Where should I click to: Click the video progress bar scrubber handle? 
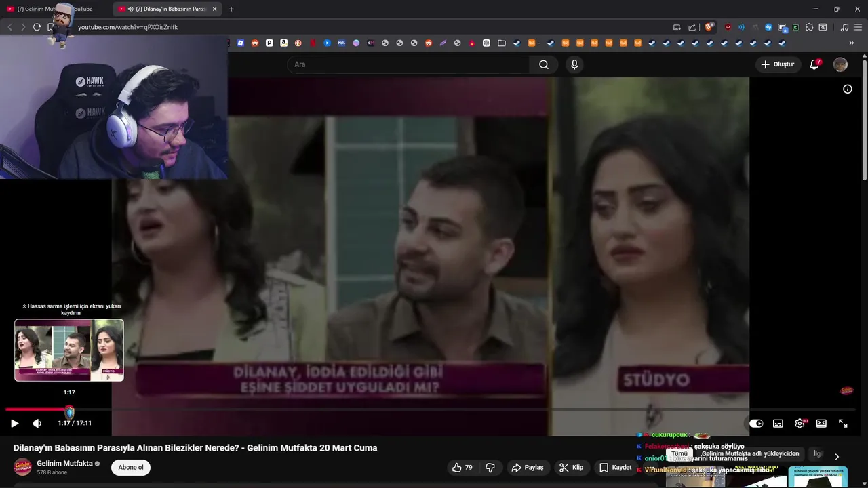pos(69,412)
